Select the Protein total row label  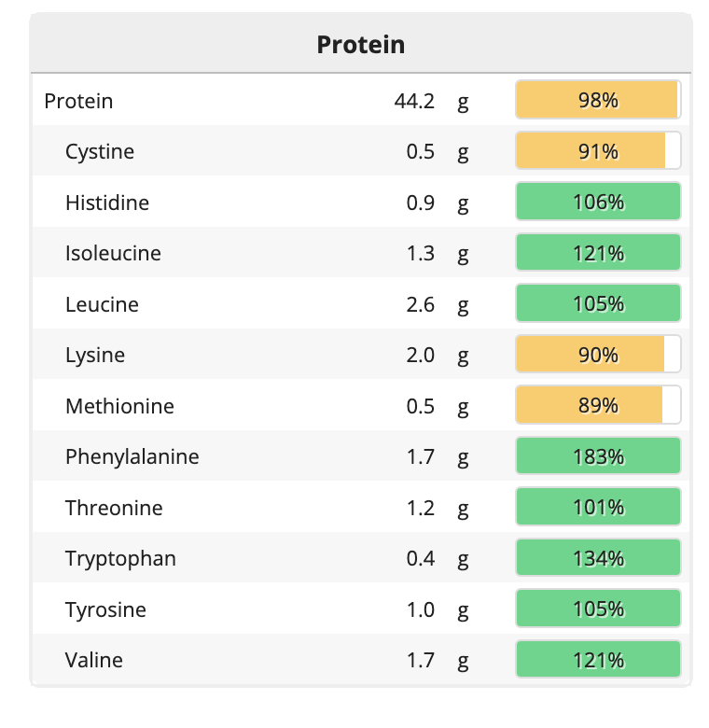pyautogui.click(x=79, y=101)
